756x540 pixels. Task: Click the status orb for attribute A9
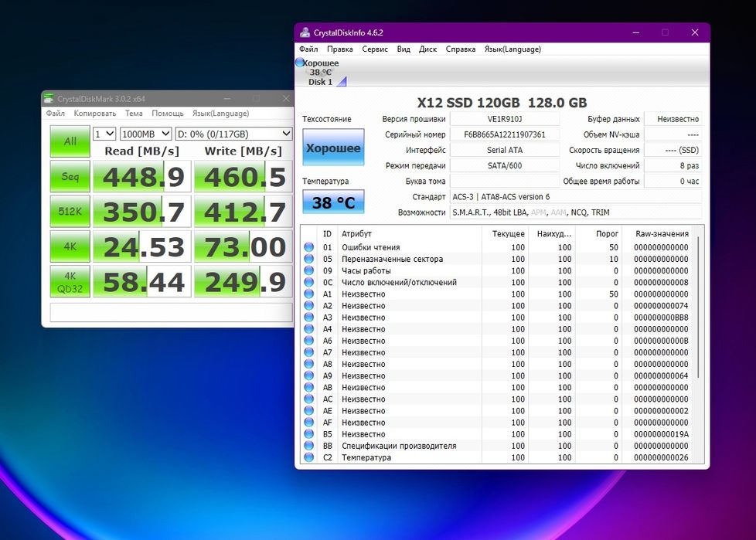(309, 375)
